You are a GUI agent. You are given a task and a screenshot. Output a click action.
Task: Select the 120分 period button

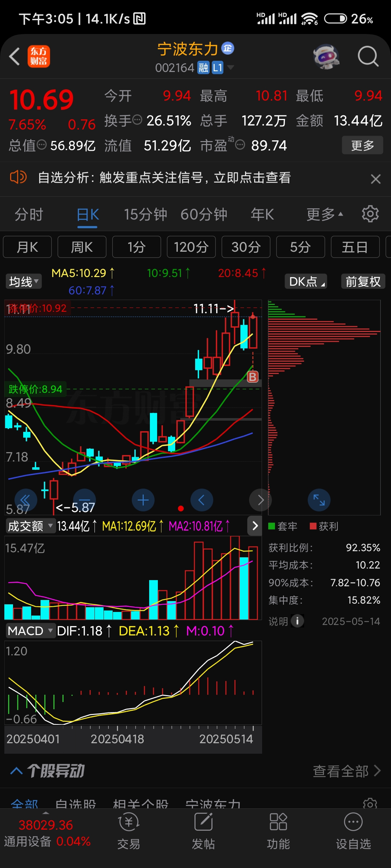[191, 247]
